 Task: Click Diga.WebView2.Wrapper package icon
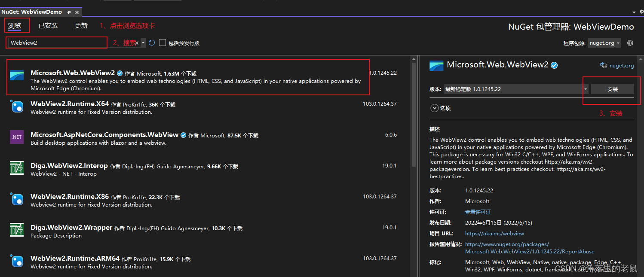pos(17,230)
